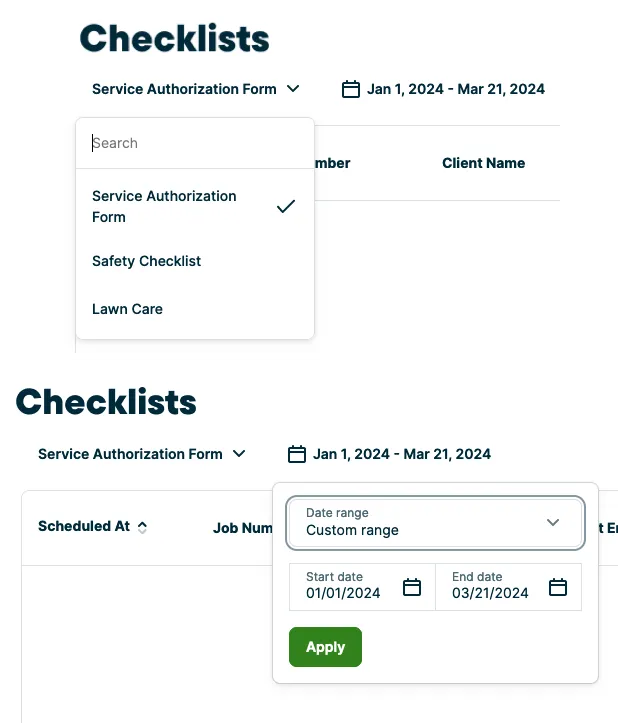618x723 pixels.
Task: Click chevron beside top Service Authorization Form
Action: coord(293,89)
